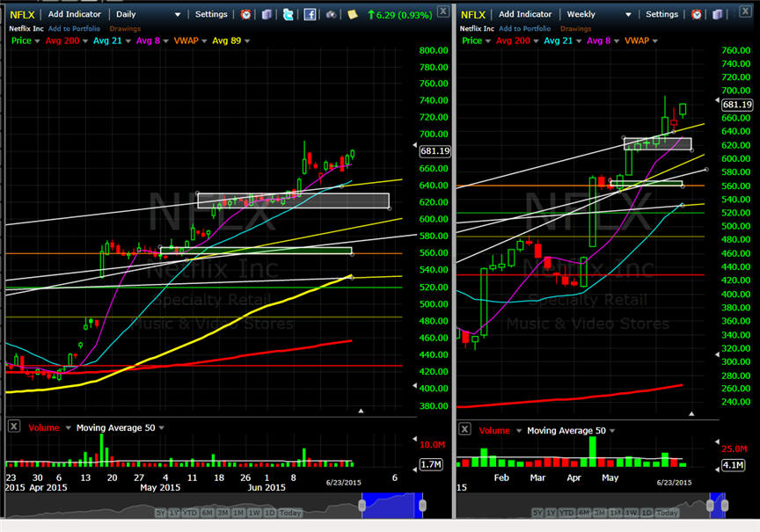Click Add Indicator on Daily chart

click(x=74, y=15)
